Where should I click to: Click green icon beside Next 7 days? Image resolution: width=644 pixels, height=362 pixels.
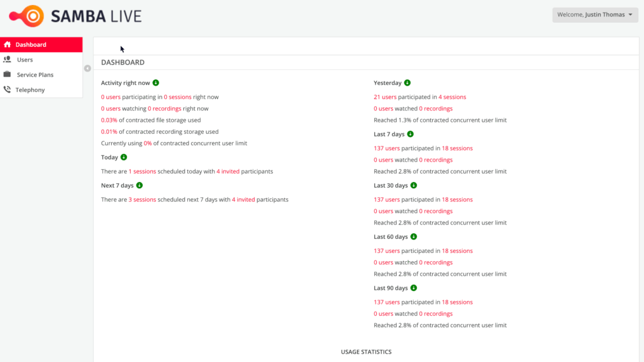point(140,185)
